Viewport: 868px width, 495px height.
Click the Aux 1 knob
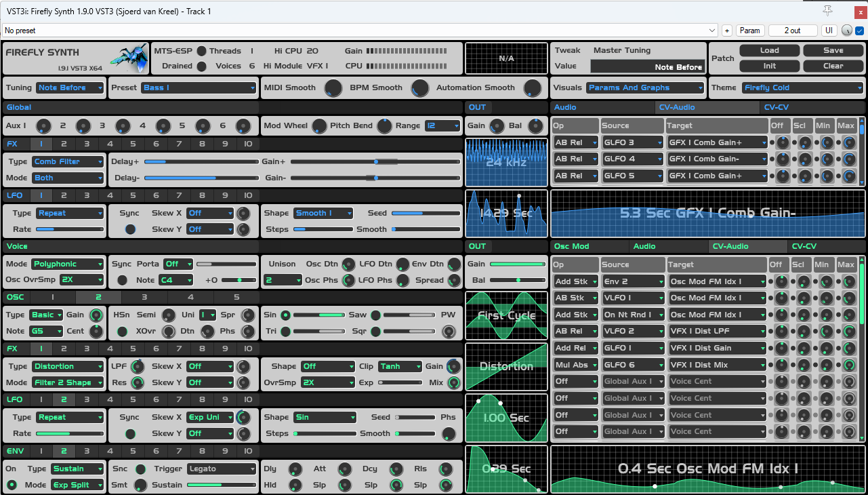43,126
